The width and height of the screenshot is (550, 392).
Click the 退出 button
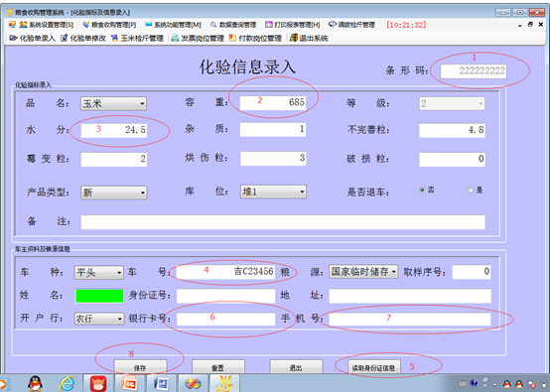click(296, 367)
